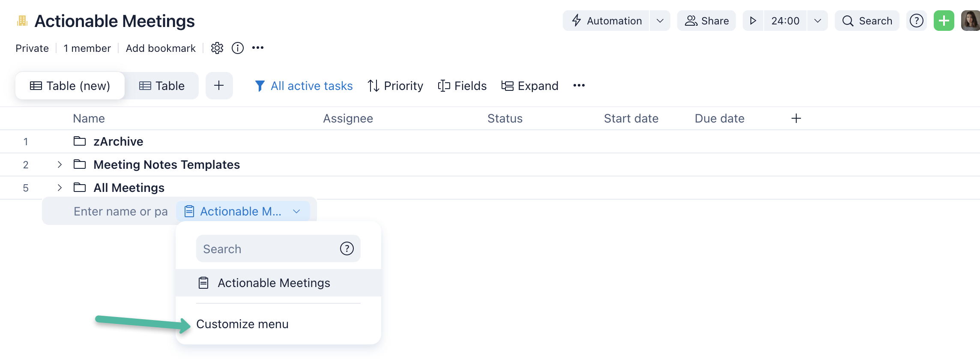The height and width of the screenshot is (359, 980).
Task: Click Add bookmark link
Action: (161, 48)
